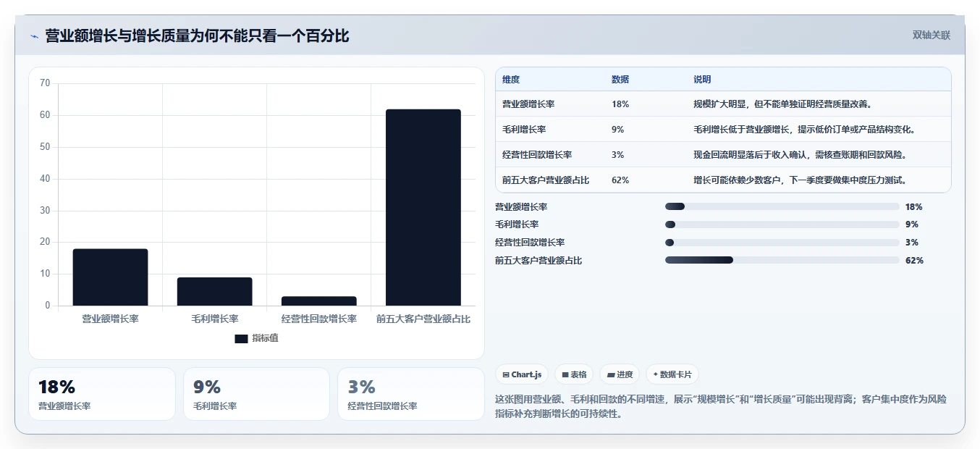The image size is (980, 449).
Task: Select the 数据卡片 chip
Action: pyautogui.click(x=672, y=374)
